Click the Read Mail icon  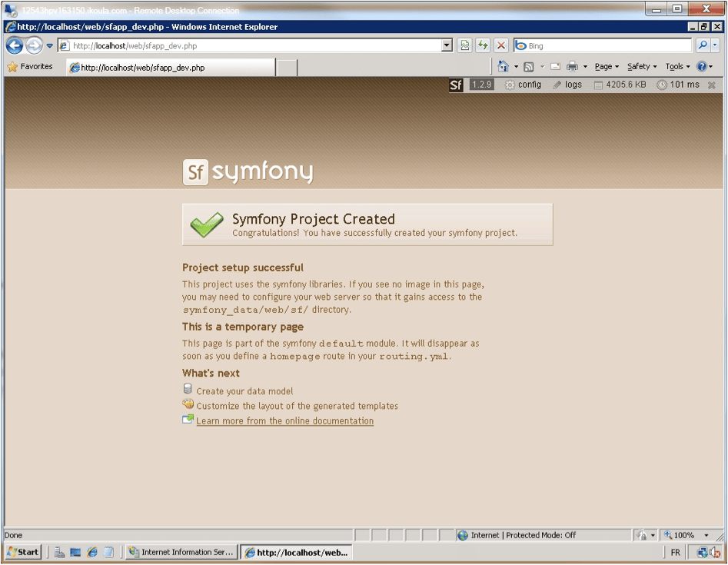pyautogui.click(x=555, y=67)
